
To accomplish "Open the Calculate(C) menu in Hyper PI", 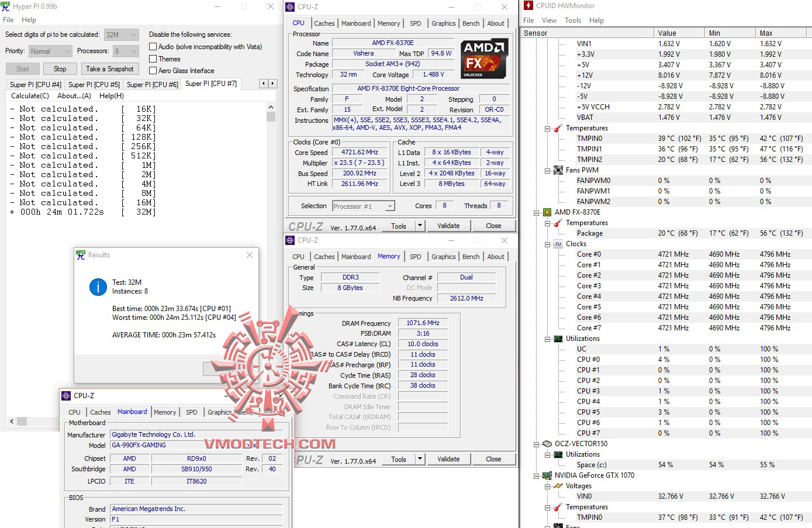I will coord(30,96).
